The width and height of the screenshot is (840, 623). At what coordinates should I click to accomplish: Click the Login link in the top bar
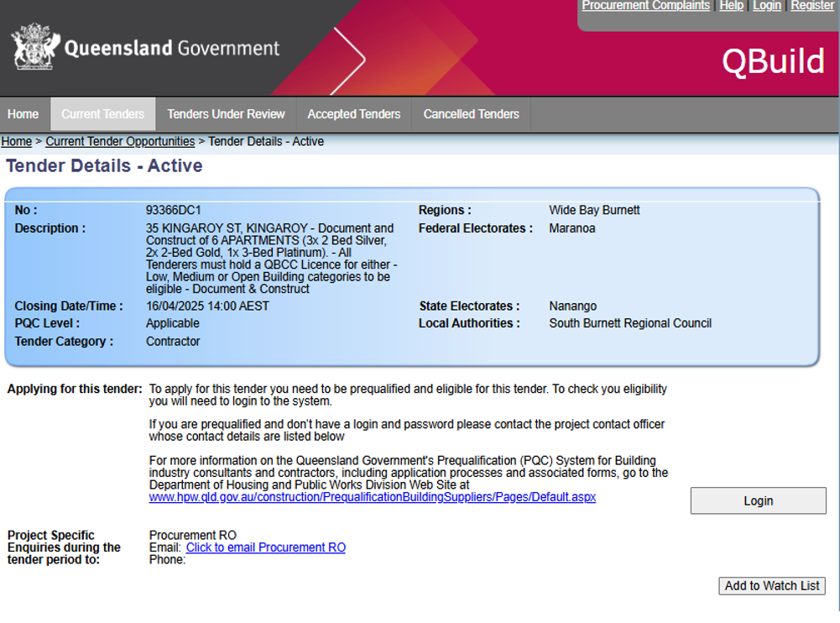click(x=766, y=6)
